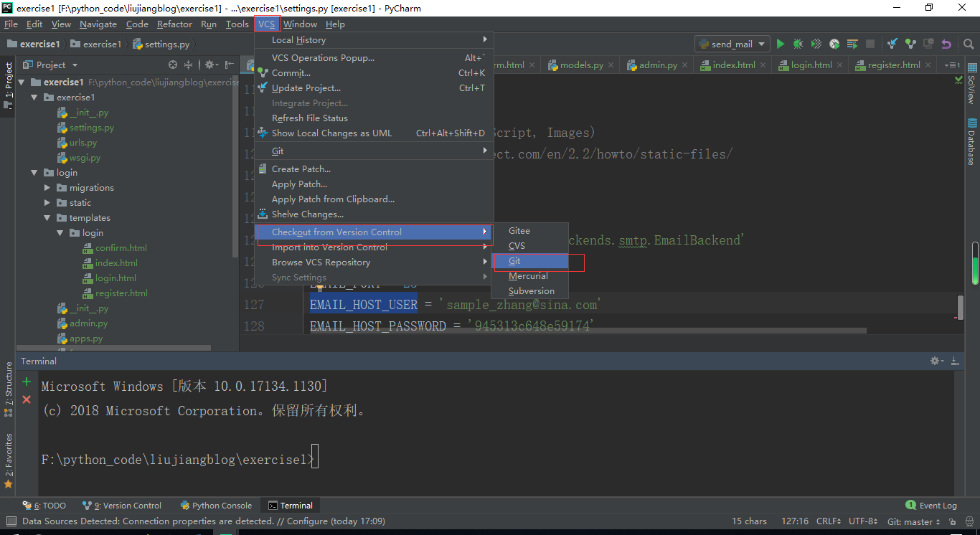The height and width of the screenshot is (535, 980).
Task: Click Shelve Changes... in VCS menu
Action: [x=374, y=214]
